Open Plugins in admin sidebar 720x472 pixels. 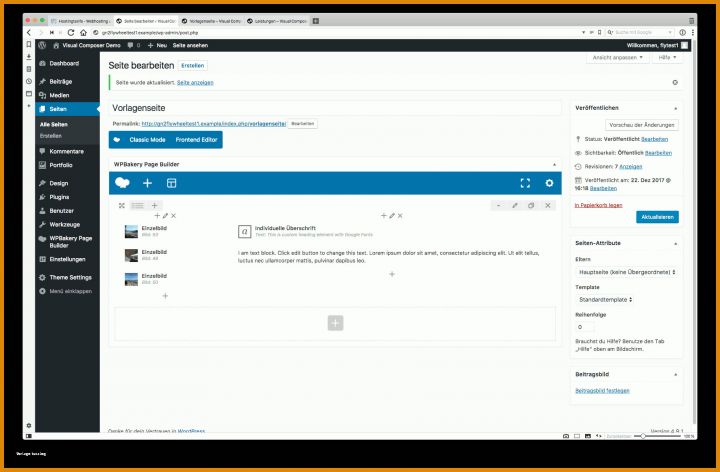click(59, 197)
